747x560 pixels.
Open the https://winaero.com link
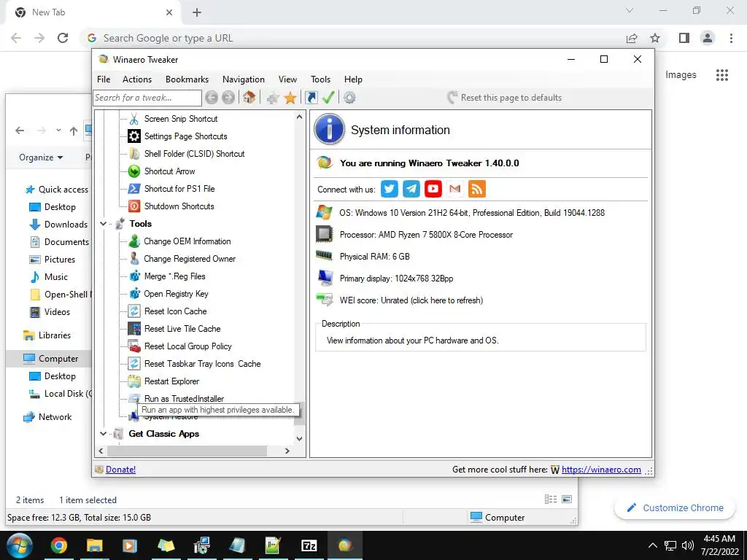[601, 470]
